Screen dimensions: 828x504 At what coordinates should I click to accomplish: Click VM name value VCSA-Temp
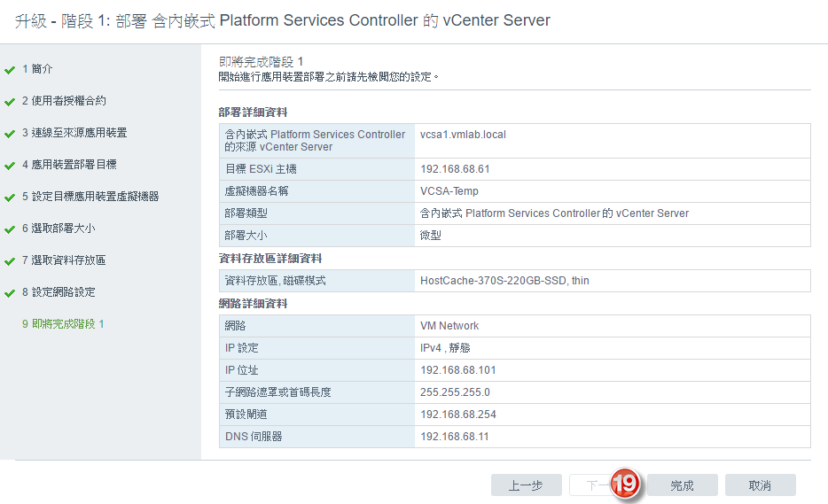(x=449, y=191)
